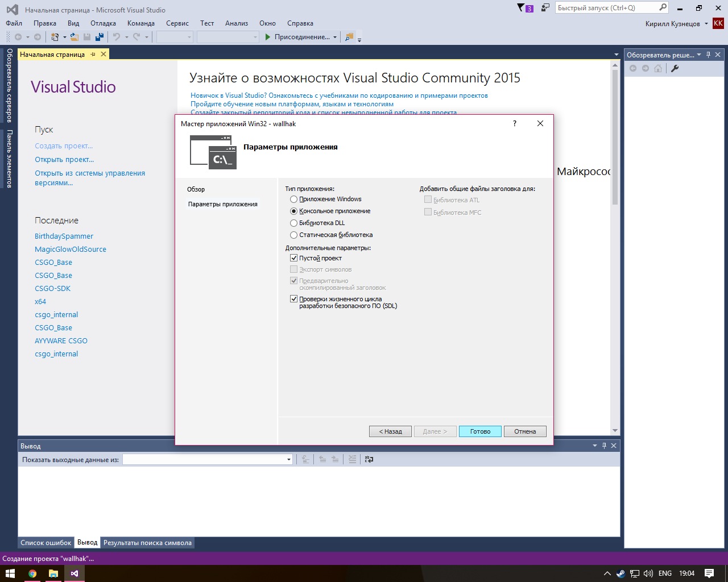Screen dimensions: 728x582
Task: Open the File menu
Action: (x=14, y=23)
